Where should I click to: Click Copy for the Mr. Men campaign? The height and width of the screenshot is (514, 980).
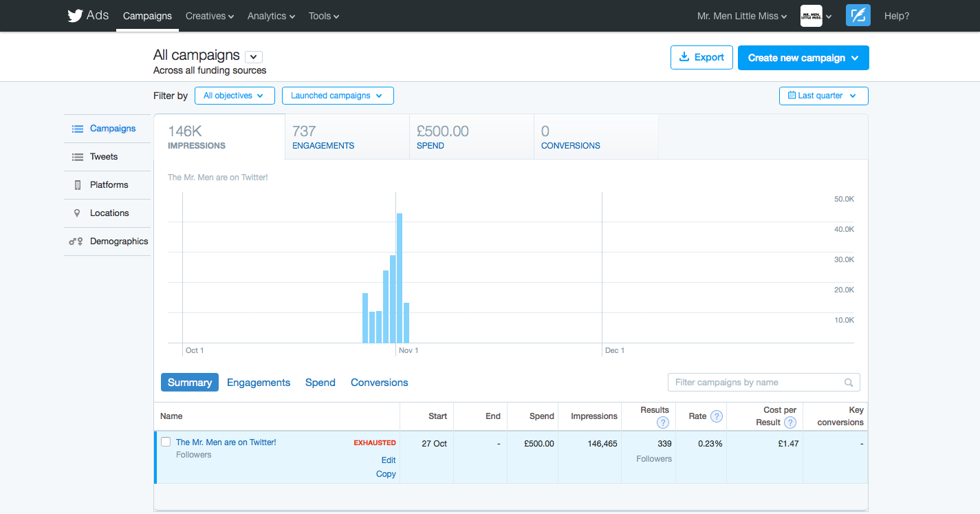pyautogui.click(x=386, y=474)
